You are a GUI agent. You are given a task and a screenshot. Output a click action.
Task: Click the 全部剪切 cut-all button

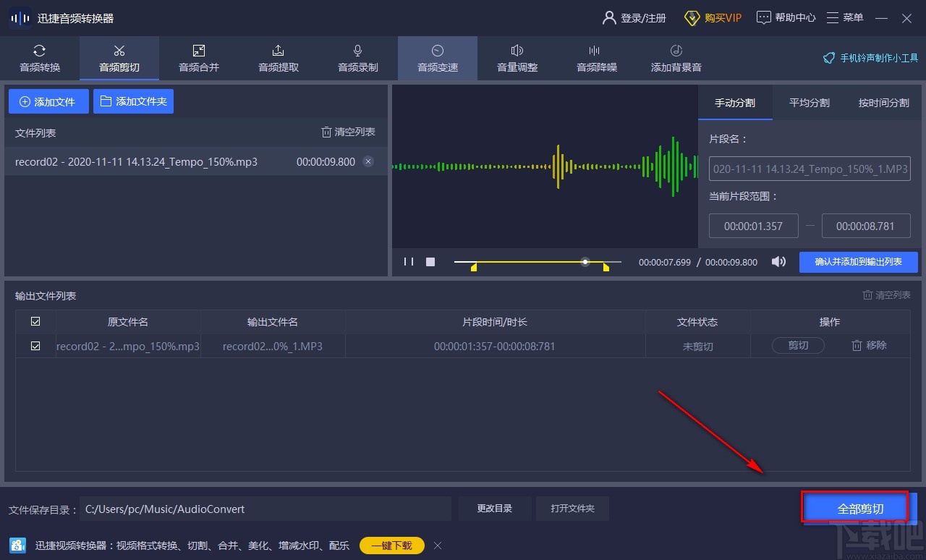pyautogui.click(x=854, y=508)
